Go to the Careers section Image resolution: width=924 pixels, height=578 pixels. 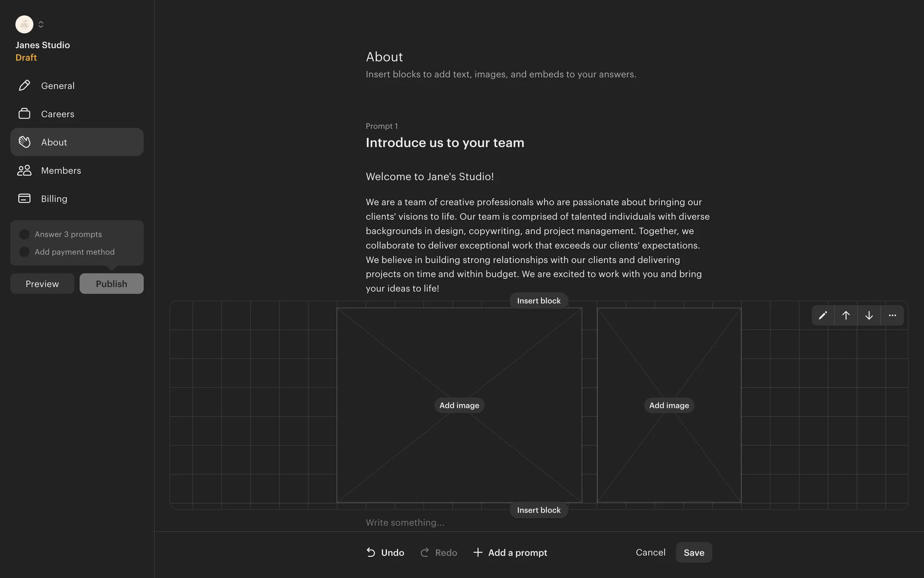click(x=58, y=114)
